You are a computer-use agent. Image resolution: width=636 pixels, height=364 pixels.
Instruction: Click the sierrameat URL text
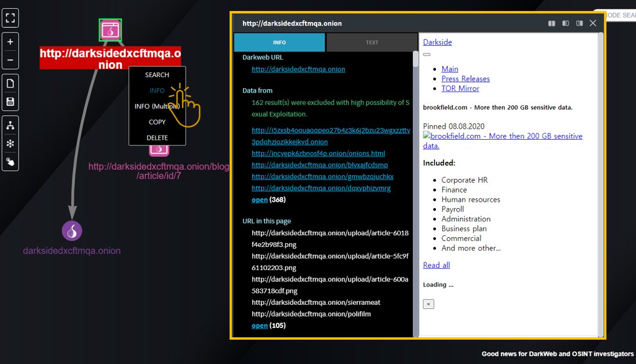click(316, 303)
